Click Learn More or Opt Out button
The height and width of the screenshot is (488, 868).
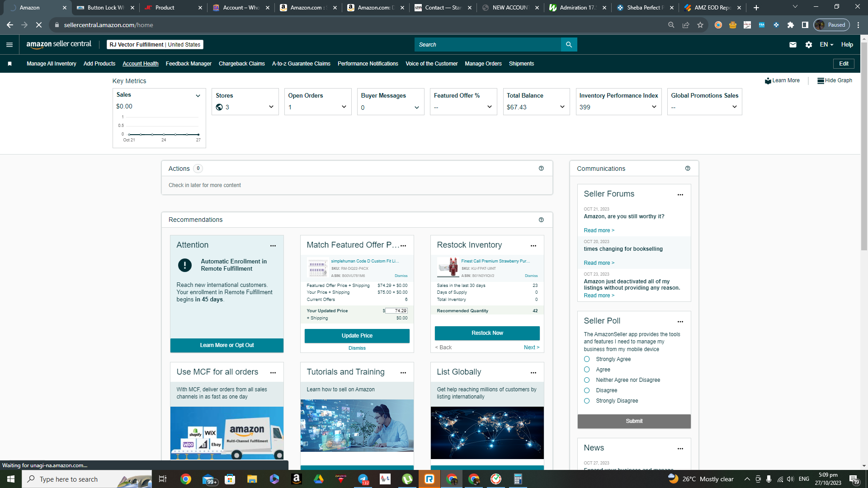(227, 345)
